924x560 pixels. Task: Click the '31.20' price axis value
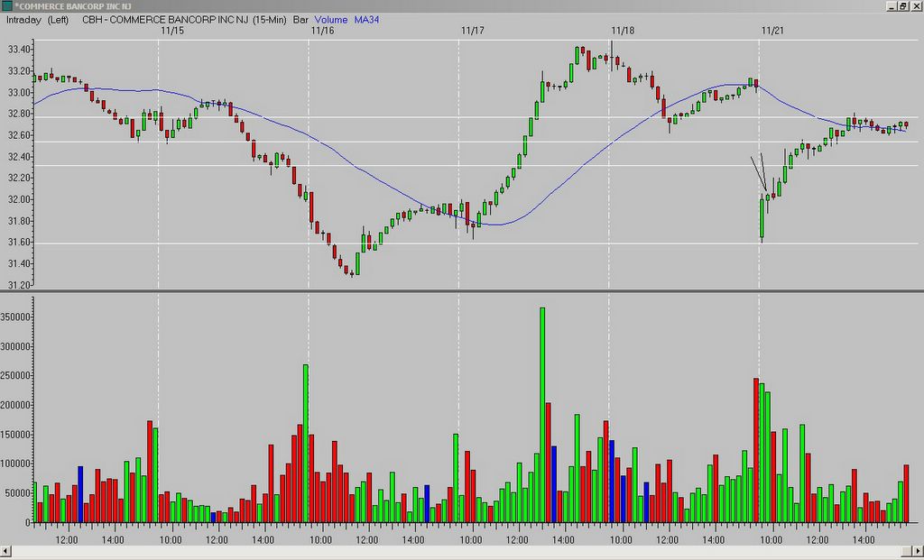coord(20,286)
